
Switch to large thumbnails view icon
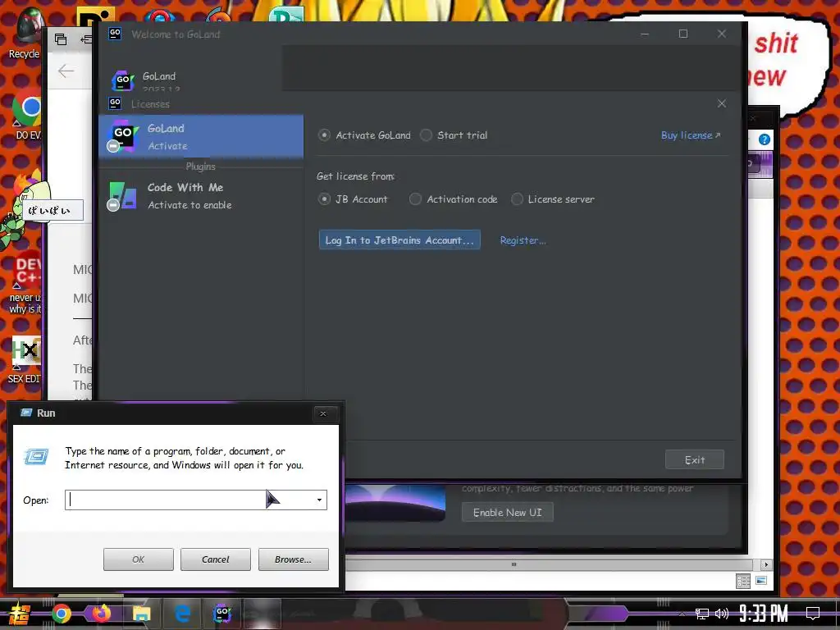761,581
